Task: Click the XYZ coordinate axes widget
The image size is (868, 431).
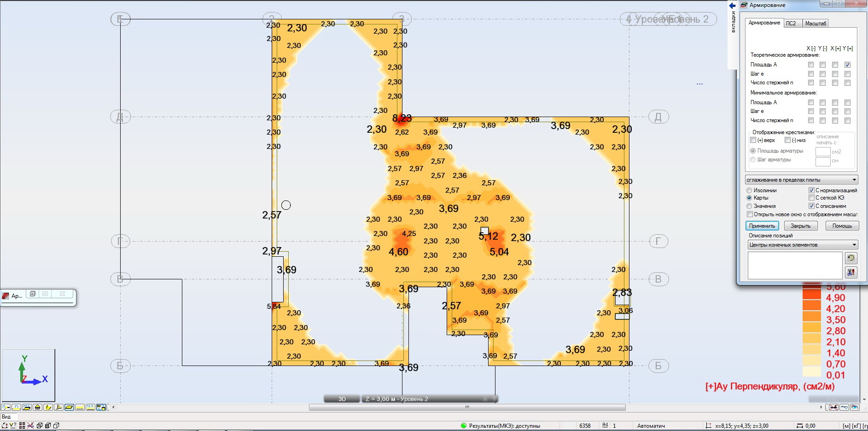Action: (x=29, y=375)
